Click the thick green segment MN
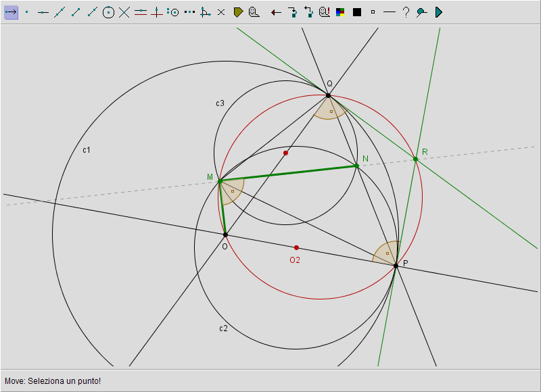 coord(289,174)
